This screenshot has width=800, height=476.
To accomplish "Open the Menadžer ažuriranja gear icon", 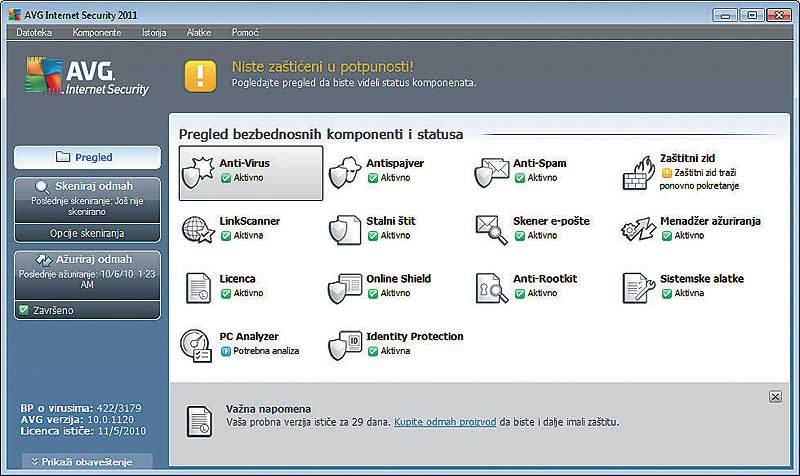I will (638, 230).
